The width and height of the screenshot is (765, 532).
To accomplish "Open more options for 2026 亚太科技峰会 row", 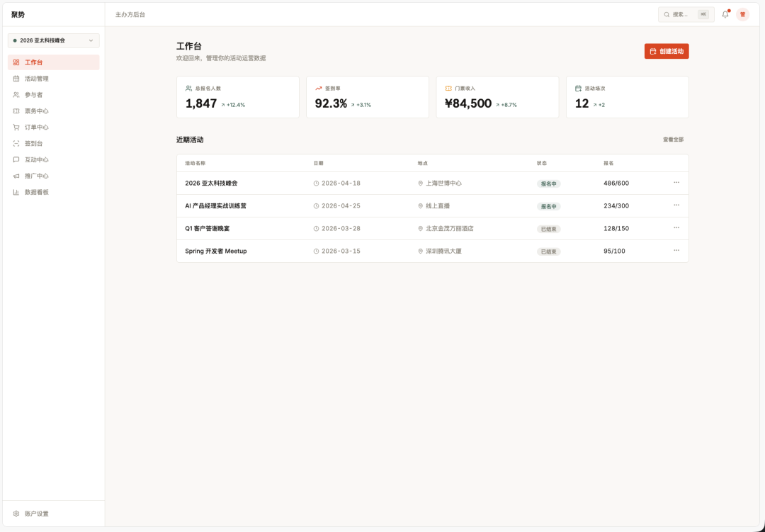I will coord(676,183).
